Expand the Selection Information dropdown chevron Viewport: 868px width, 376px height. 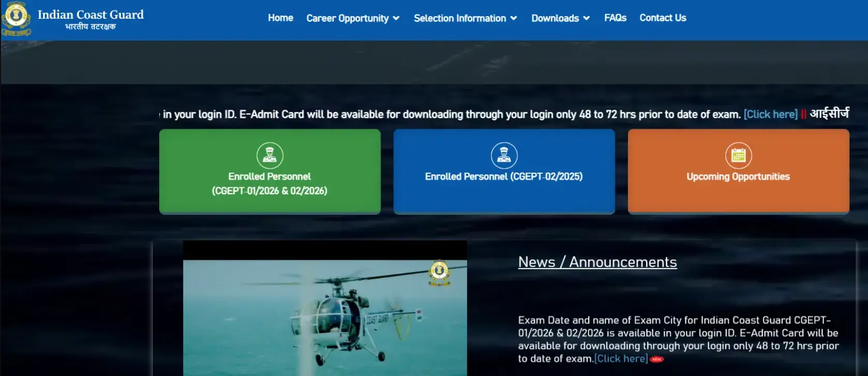point(513,18)
